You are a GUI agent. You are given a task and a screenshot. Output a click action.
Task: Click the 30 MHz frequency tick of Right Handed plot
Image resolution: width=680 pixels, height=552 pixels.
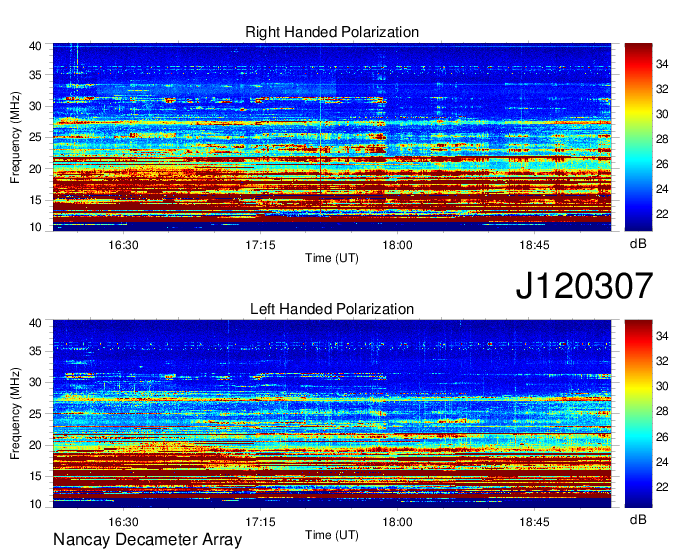pos(35,106)
